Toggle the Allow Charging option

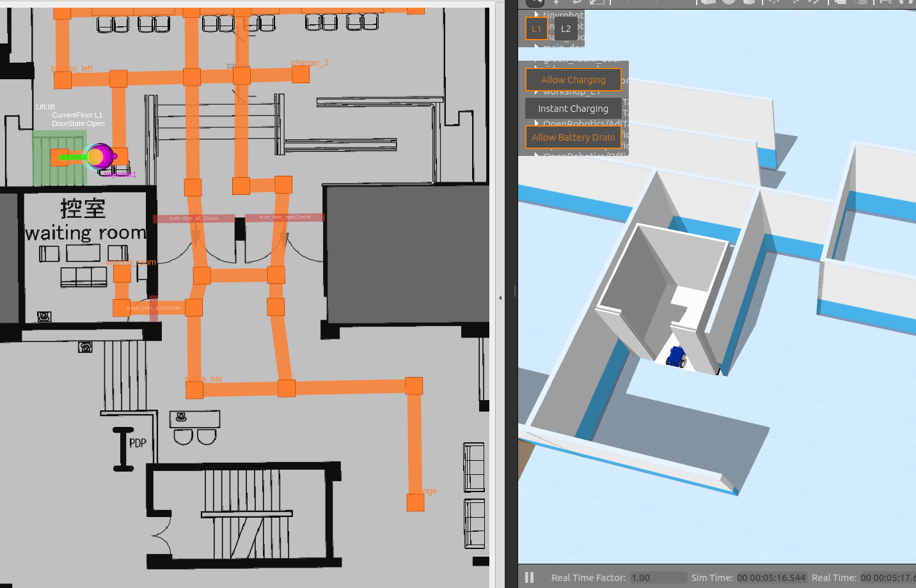(573, 80)
